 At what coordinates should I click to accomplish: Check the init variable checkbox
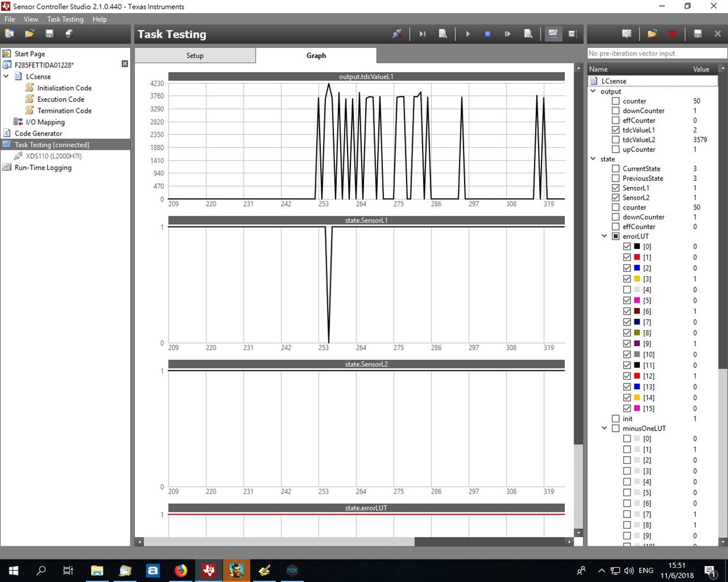616,419
